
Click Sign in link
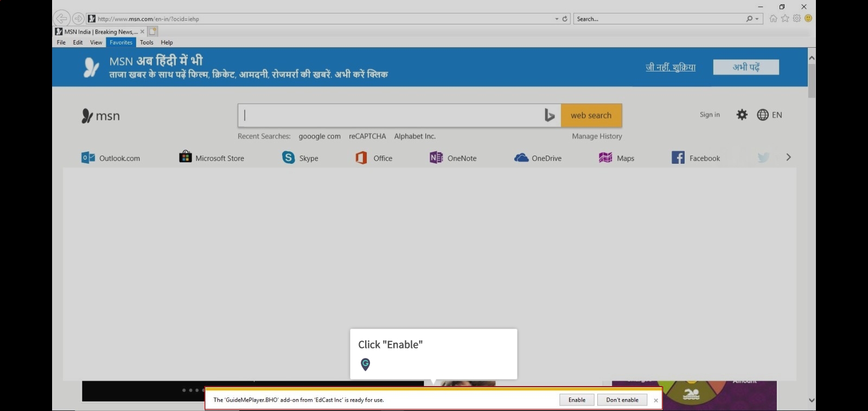coord(710,114)
